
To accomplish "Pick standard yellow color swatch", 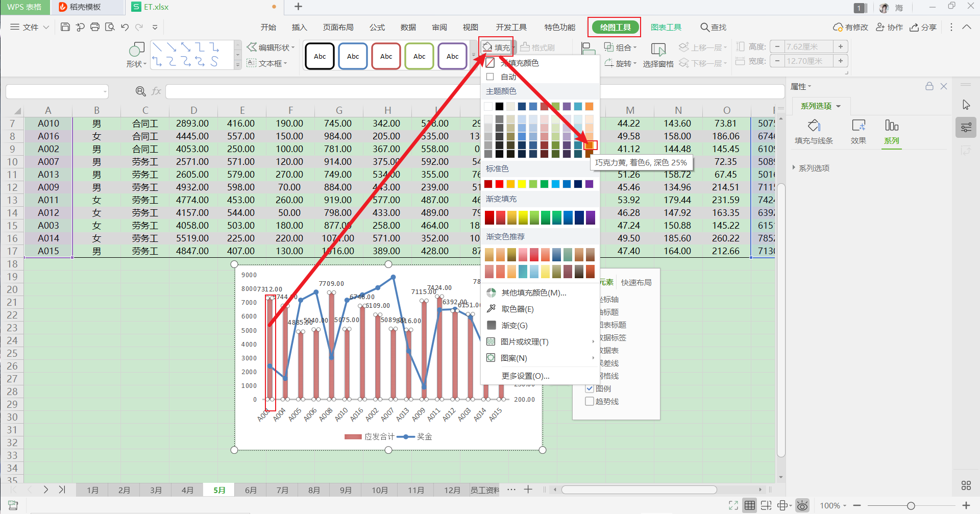I will coord(522,184).
